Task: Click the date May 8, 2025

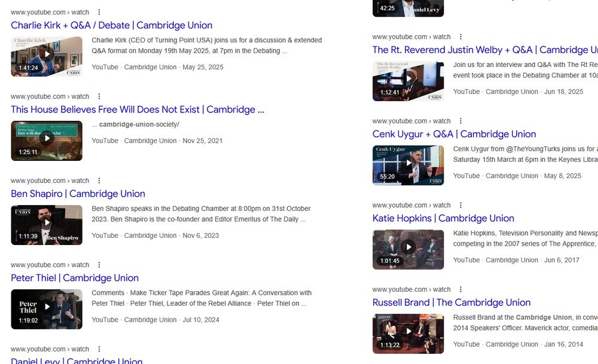Action: (x=563, y=176)
